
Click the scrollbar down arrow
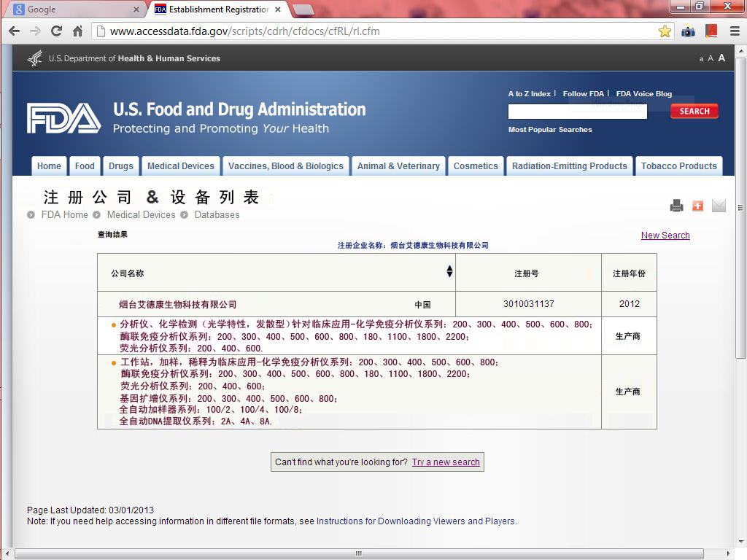pyautogui.click(x=741, y=542)
